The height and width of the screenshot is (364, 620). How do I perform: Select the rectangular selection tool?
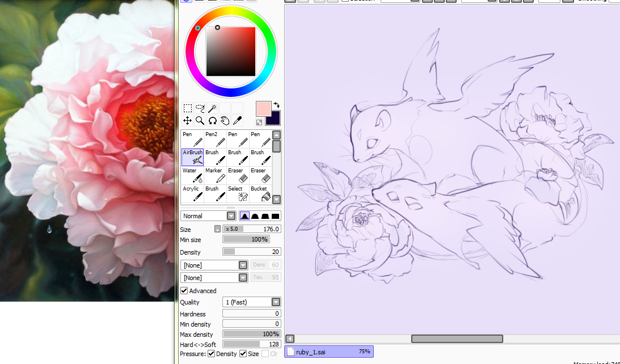tap(187, 108)
